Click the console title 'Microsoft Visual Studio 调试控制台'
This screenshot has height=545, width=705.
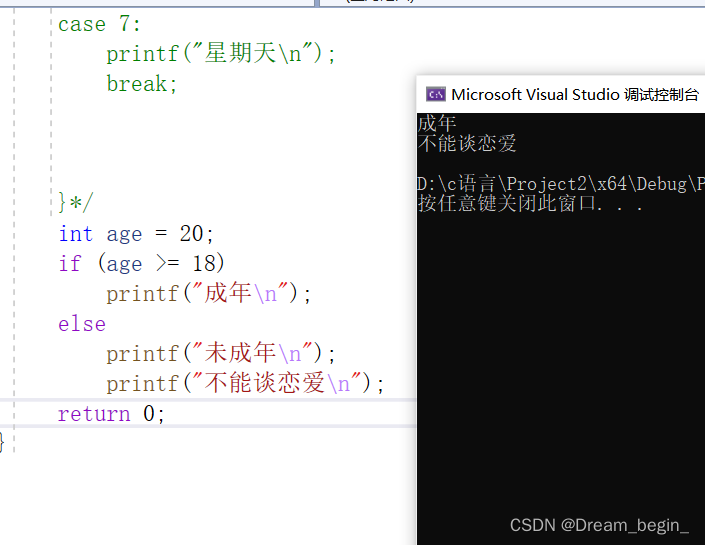click(575, 94)
